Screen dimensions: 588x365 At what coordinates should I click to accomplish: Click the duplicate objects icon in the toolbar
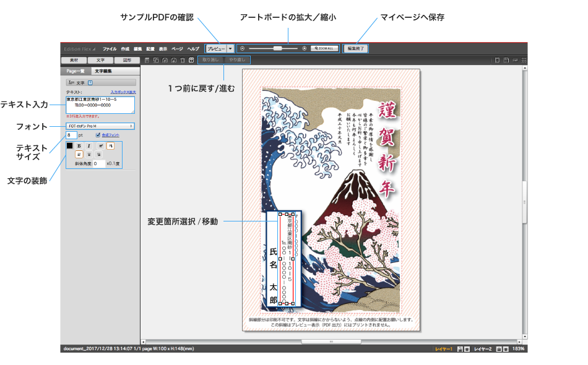tap(155, 60)
